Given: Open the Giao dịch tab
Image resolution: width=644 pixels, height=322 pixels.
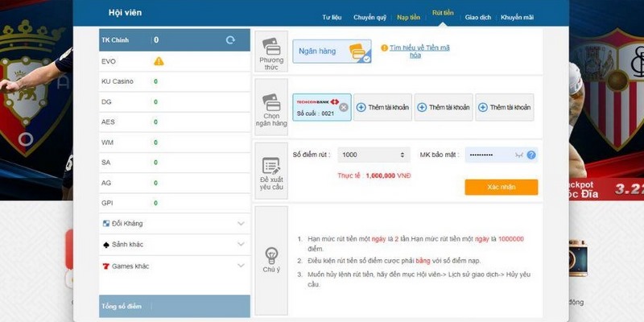Looking at the screenshot, I should click(x=478, y=16).
